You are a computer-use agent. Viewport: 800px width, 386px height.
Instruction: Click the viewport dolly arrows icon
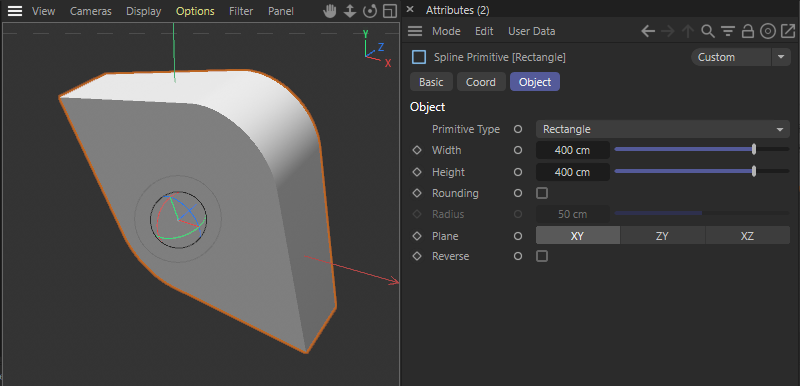tap(349, 11)
